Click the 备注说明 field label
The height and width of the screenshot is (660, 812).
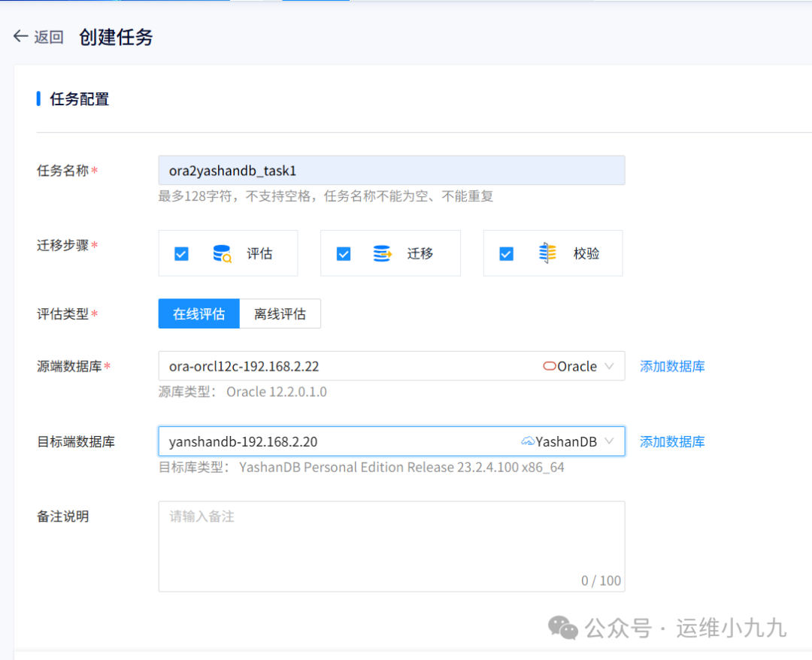click(x=62, y=516)
